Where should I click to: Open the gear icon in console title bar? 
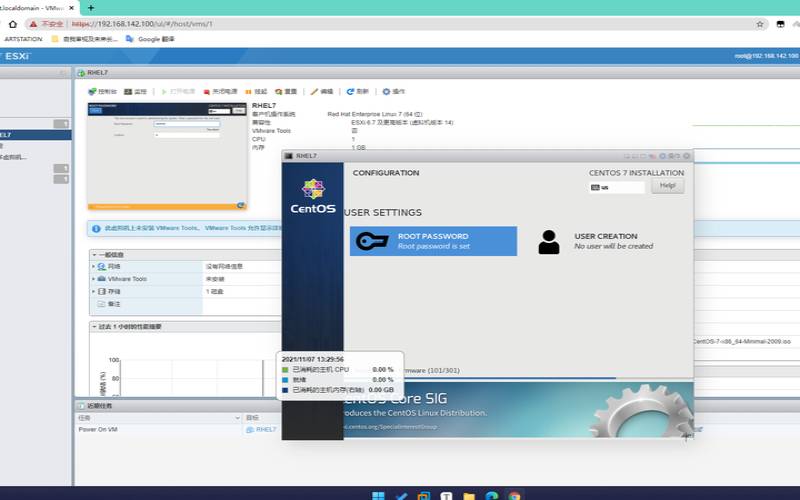tap(662, 156)
